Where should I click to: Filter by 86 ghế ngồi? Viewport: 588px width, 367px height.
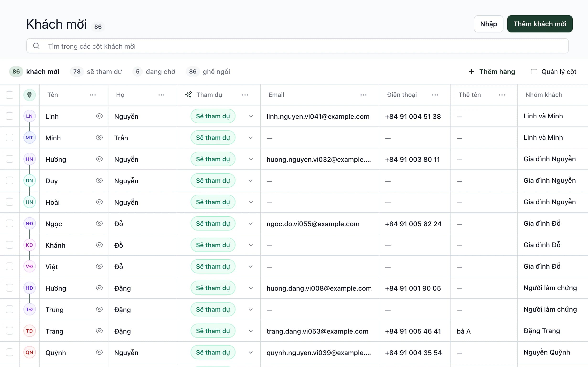pos(208,72)
